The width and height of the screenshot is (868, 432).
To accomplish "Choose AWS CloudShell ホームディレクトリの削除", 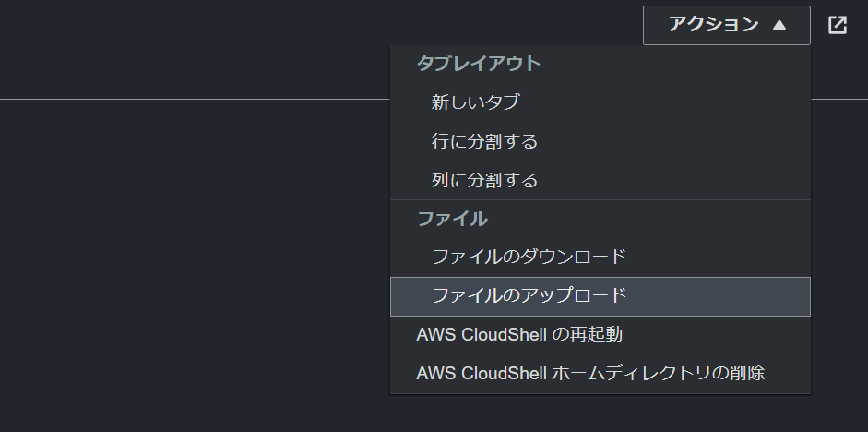I will pos(600,373).
